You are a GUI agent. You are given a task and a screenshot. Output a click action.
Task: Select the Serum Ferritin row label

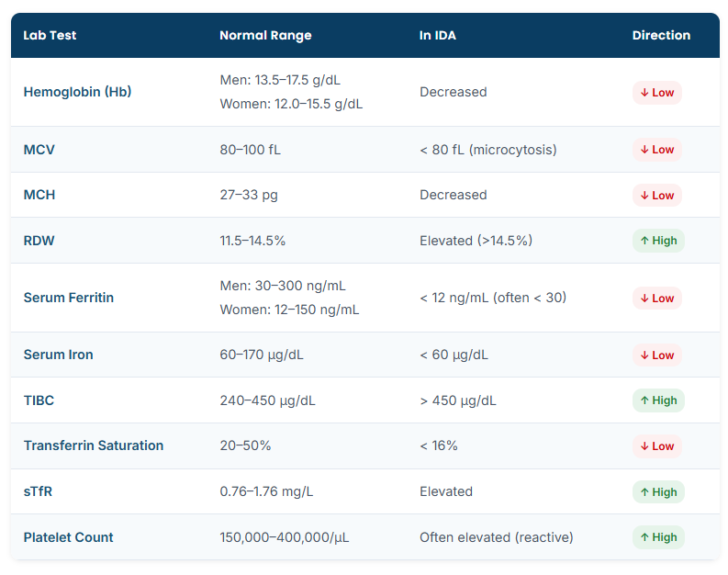point(69,298)
